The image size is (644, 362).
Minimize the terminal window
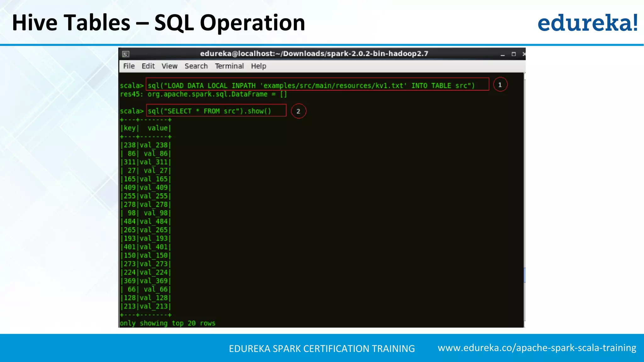click(x=502, y=54)
